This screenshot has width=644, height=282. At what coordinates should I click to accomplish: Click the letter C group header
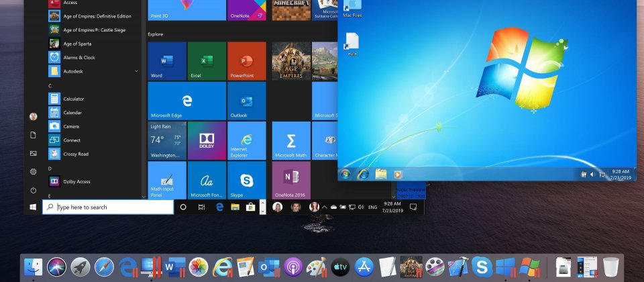[x=50, y=86]
